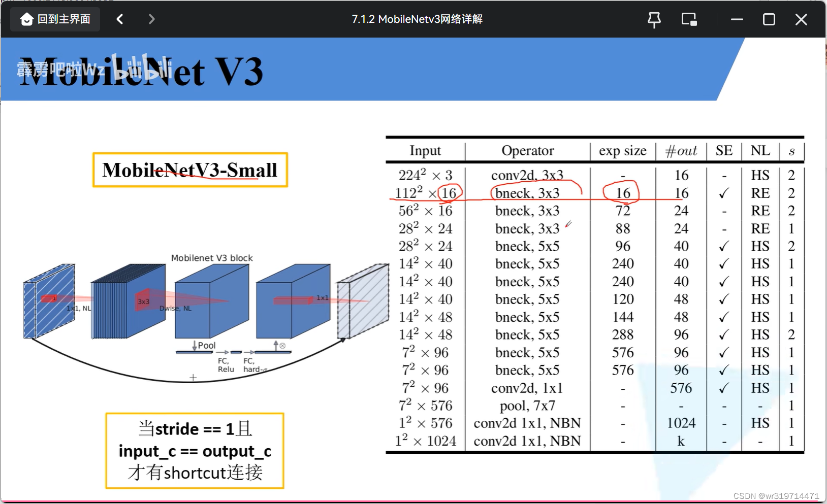Viewport: 827px width, 504px height.
Task: Click exp size value 120
Action: point(623,299)
